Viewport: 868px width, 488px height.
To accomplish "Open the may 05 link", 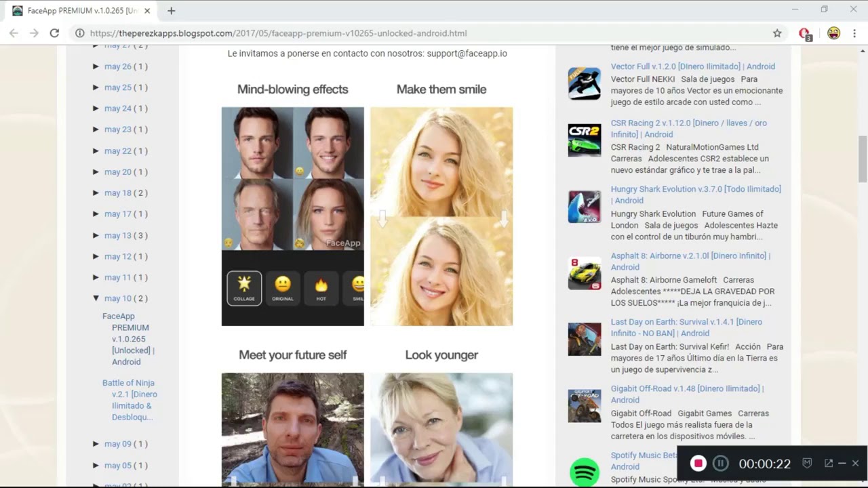I will click(117, 466).
